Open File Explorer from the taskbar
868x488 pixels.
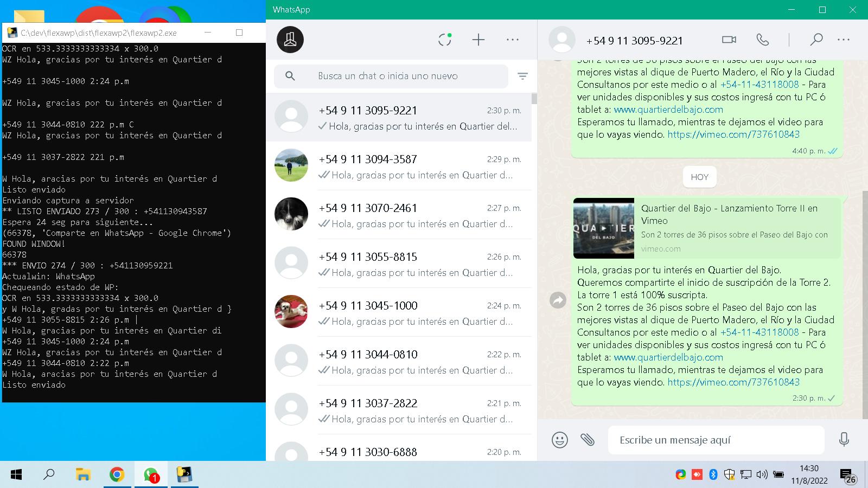point(82,475)
